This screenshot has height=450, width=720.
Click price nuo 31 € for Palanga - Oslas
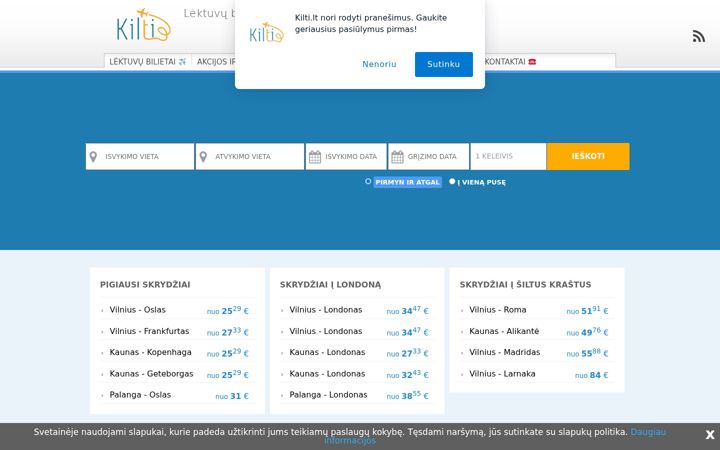pyautogui.click(x=232, y=396)
